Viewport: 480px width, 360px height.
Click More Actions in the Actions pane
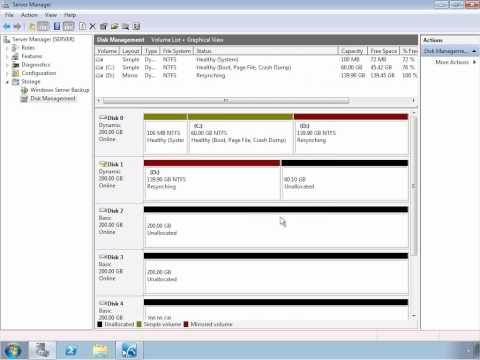452,62
